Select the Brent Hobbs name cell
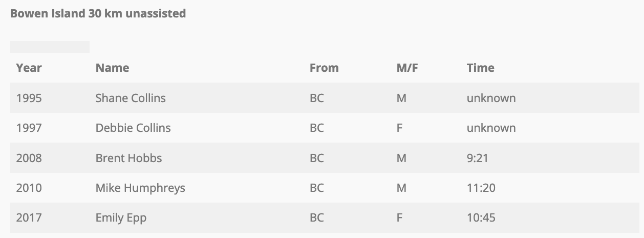Viewport: 644px width, 238px height. [128, 158]
